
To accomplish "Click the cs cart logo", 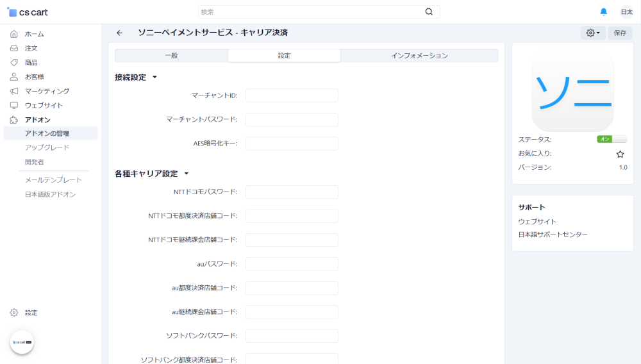I will [x=28, y=12].
